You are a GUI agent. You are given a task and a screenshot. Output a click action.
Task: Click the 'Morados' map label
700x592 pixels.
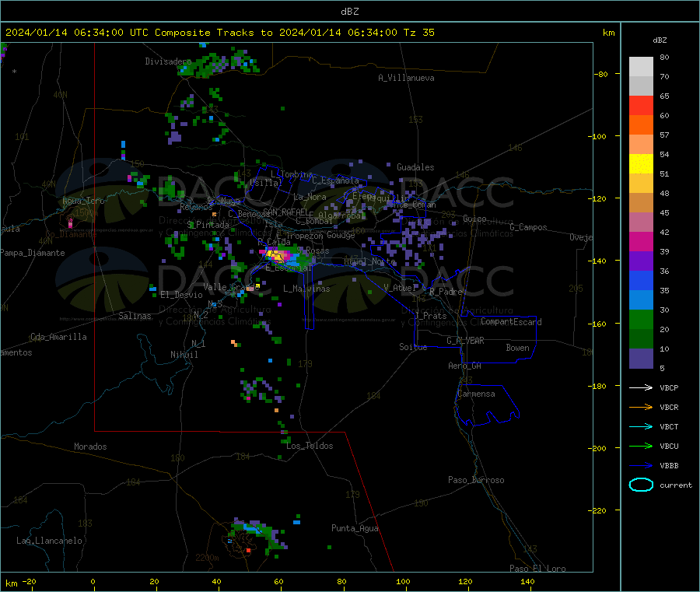(90, 447)
